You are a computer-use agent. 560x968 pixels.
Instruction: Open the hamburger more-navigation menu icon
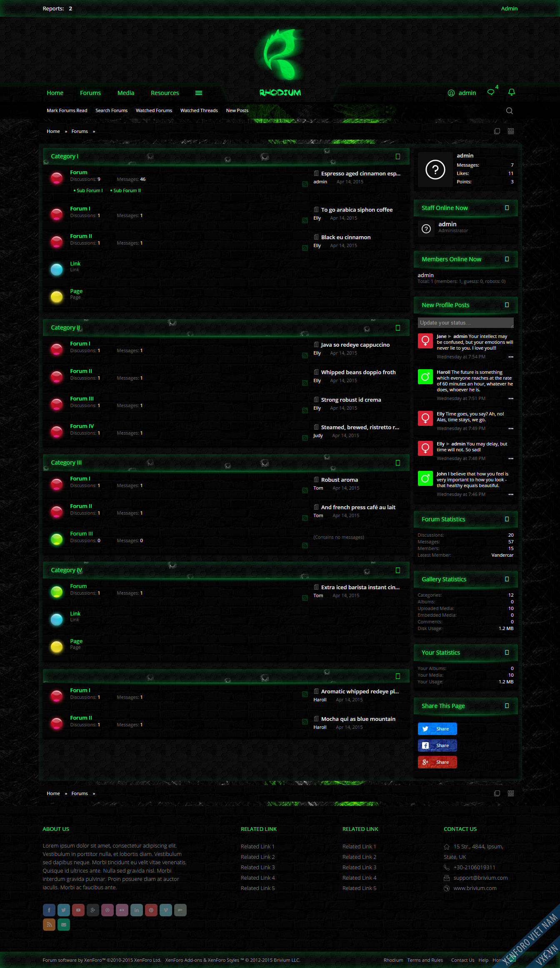[199, 93]
